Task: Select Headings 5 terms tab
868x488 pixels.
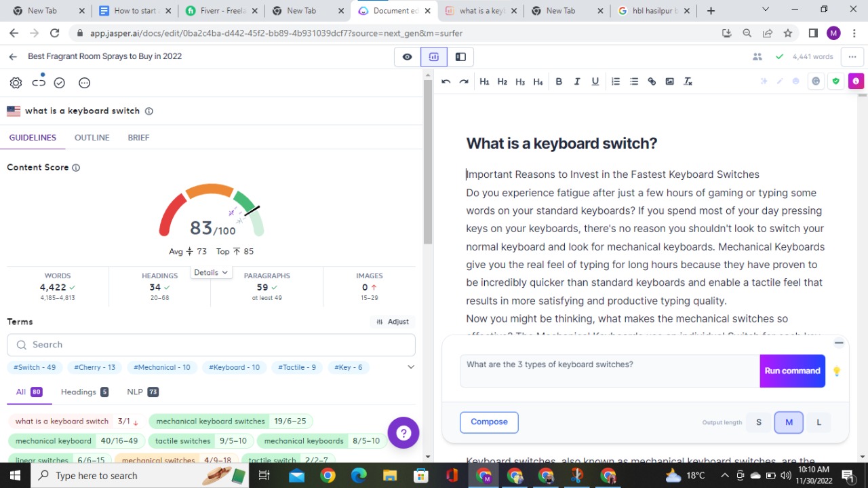Action: point(85,392)
